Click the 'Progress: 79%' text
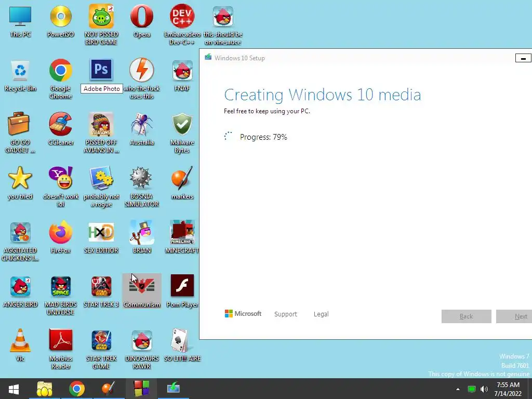 pos(263,137)
